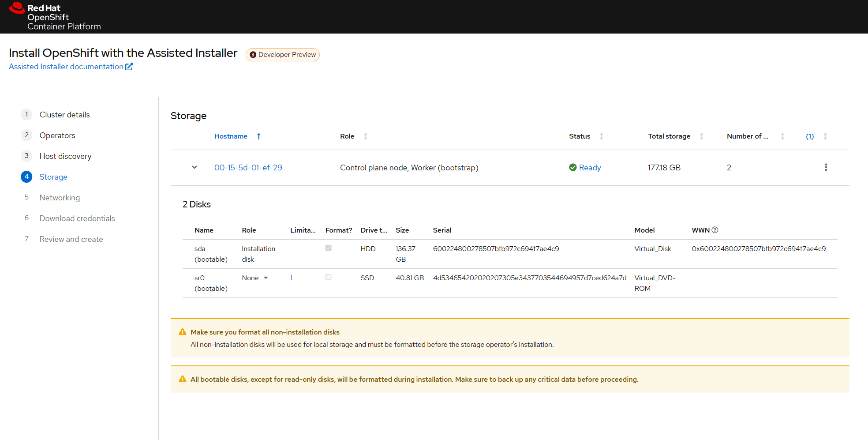Screen dimensions: 868x440
Task: Open the kebab menu for host row
Action: coord(826,167)
